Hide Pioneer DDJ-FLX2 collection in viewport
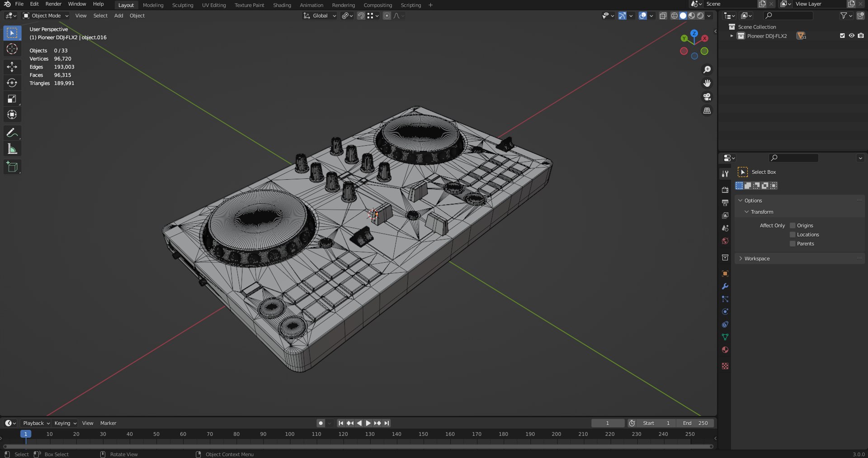Image resolution: width=868 pixels, height=458 pixels. point(851,36)
